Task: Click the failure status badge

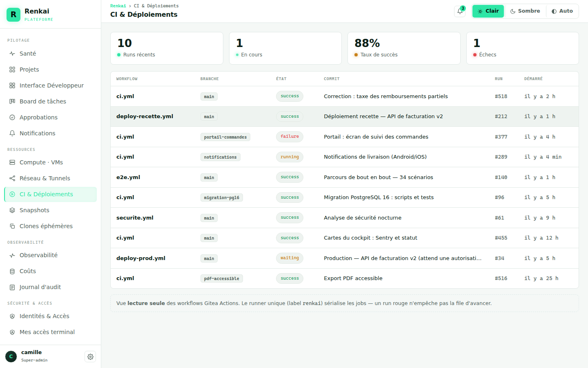Action: click(x=290, y=137)
